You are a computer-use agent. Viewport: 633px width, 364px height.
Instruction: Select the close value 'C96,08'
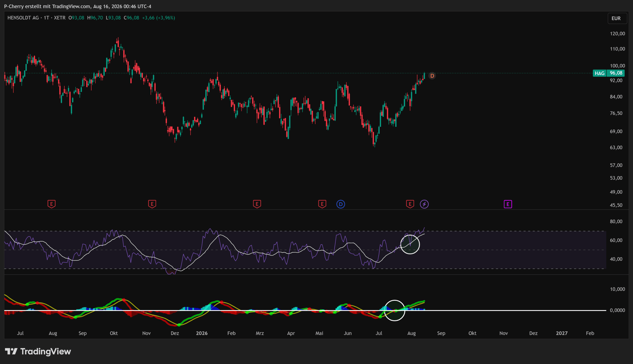pos(132,18)
